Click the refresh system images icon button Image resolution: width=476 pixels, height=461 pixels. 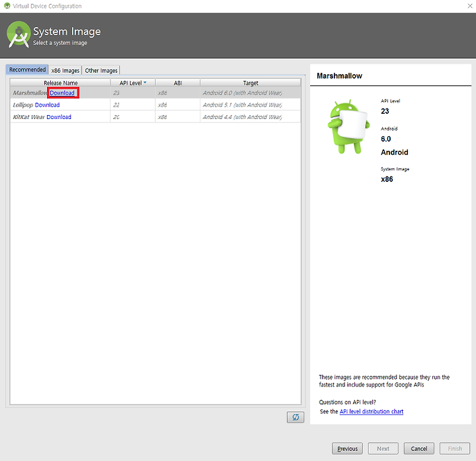coord(296,417)
